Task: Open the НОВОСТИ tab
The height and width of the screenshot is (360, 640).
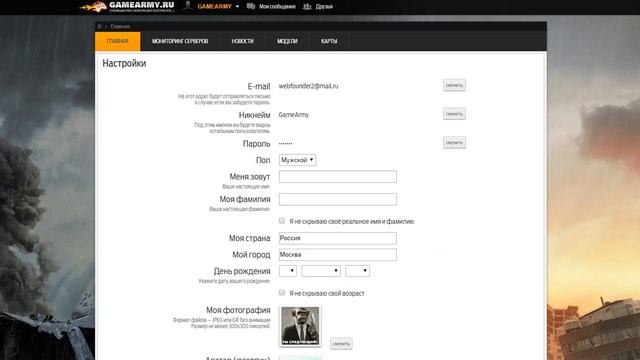Action: coord(242,41)
